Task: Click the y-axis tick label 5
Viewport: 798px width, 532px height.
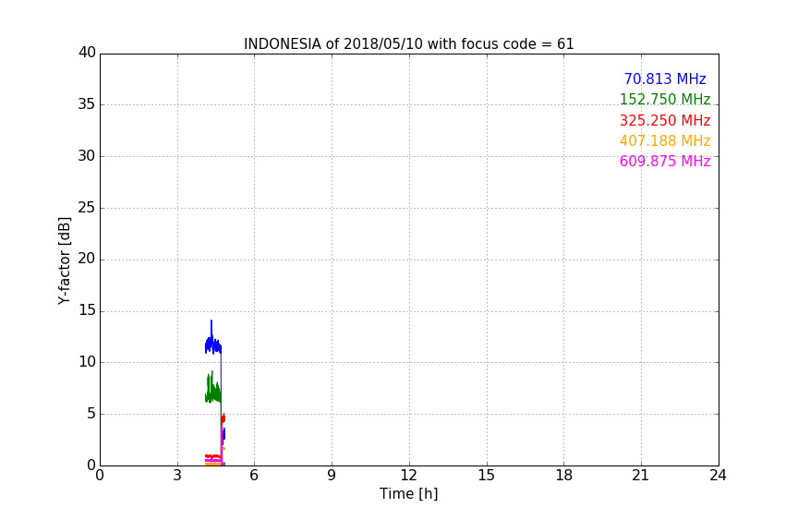Action: point(91,414)
